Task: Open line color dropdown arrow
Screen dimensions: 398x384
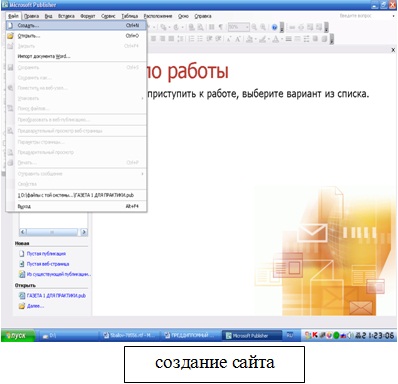Action: tap(269, 39)
